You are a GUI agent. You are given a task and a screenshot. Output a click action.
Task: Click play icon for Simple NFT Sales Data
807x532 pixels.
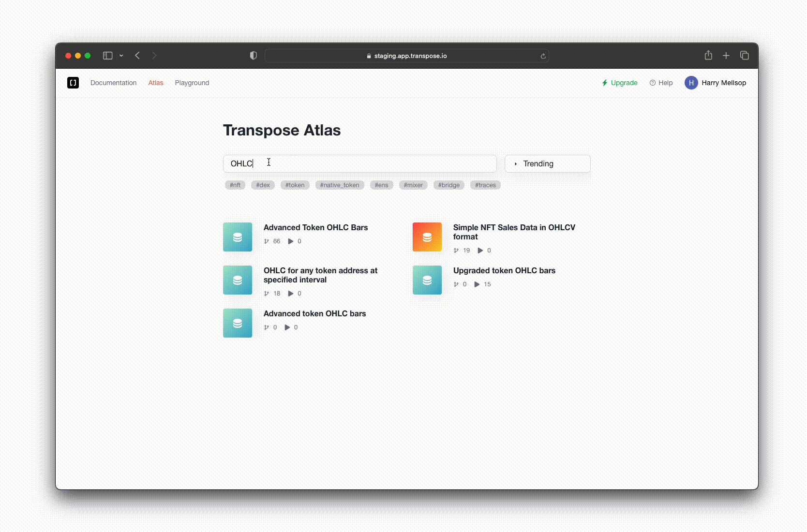[x=480, y=251]
